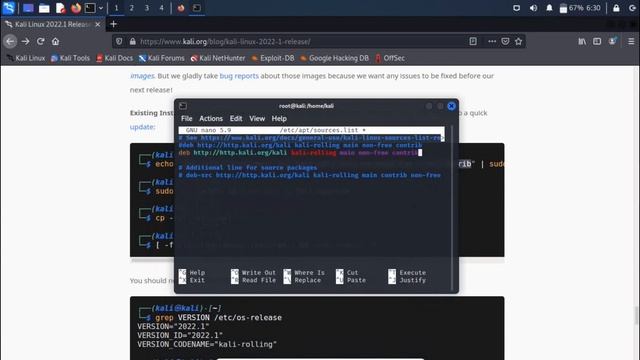Open the terminal Help menu

coord(279,118)
